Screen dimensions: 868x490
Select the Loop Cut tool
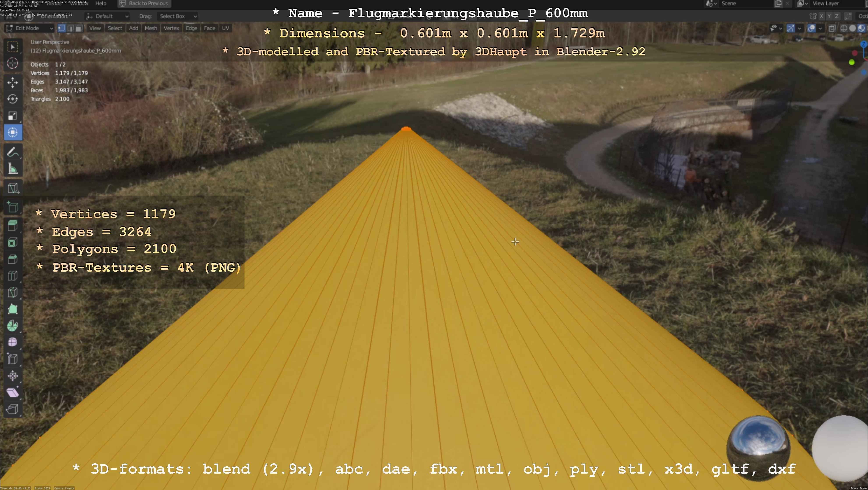coord(13,276)
